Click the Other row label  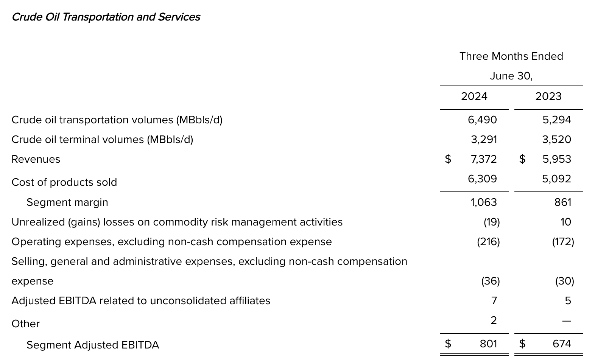click(x=26, y=324)
